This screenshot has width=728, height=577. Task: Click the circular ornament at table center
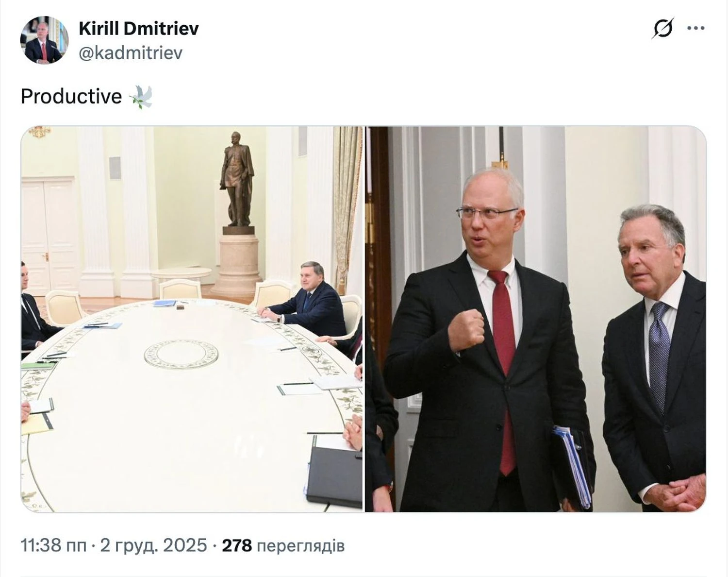point(181,354)
